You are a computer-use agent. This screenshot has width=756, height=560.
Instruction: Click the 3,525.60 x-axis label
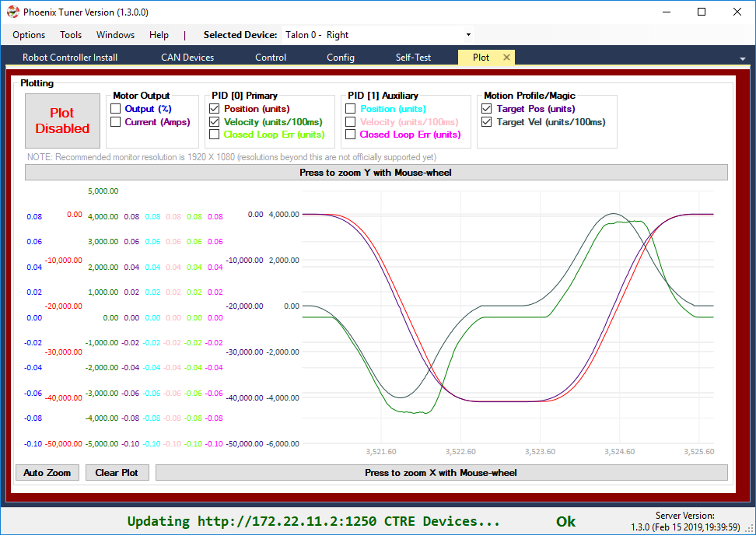click(699, 452)
